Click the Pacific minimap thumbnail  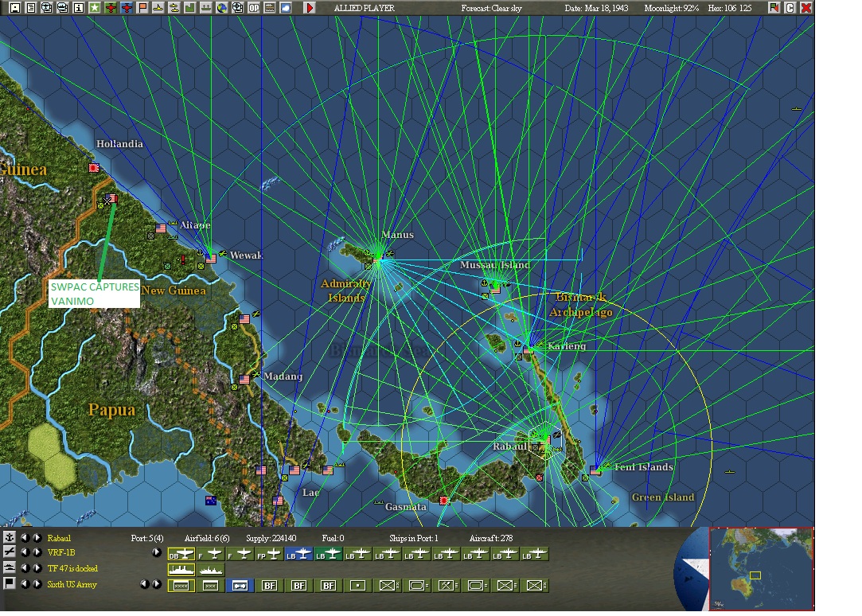[x=762, y=569]
